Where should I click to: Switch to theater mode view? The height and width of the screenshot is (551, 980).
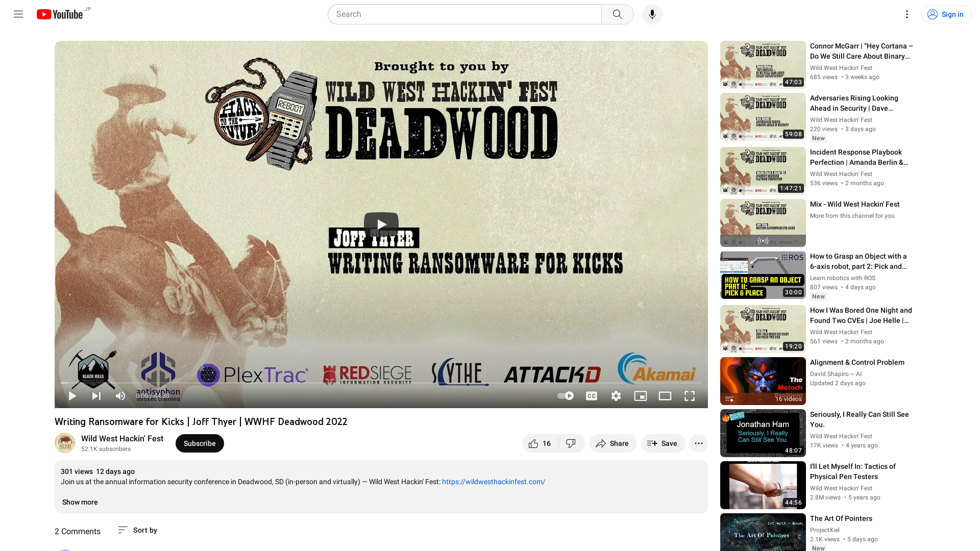point(665,395)
